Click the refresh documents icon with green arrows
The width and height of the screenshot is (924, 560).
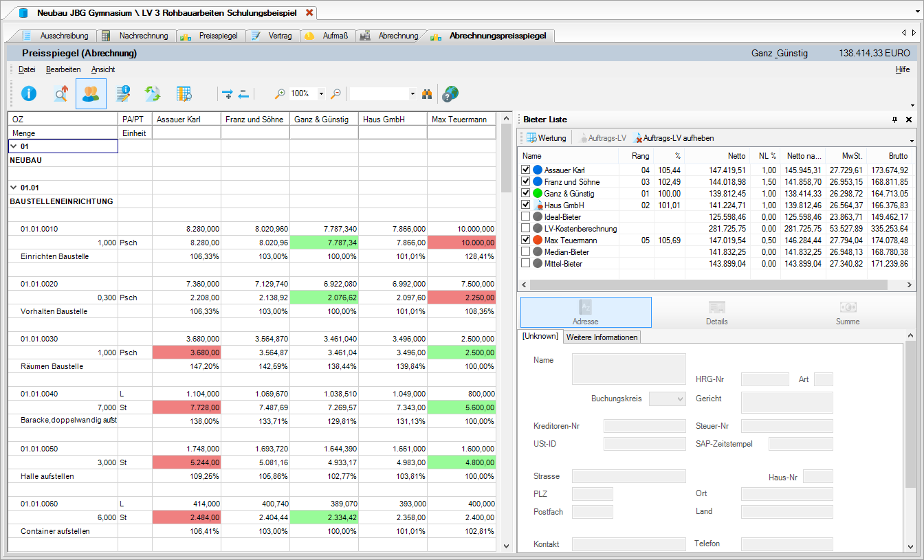tap(153, 94)
